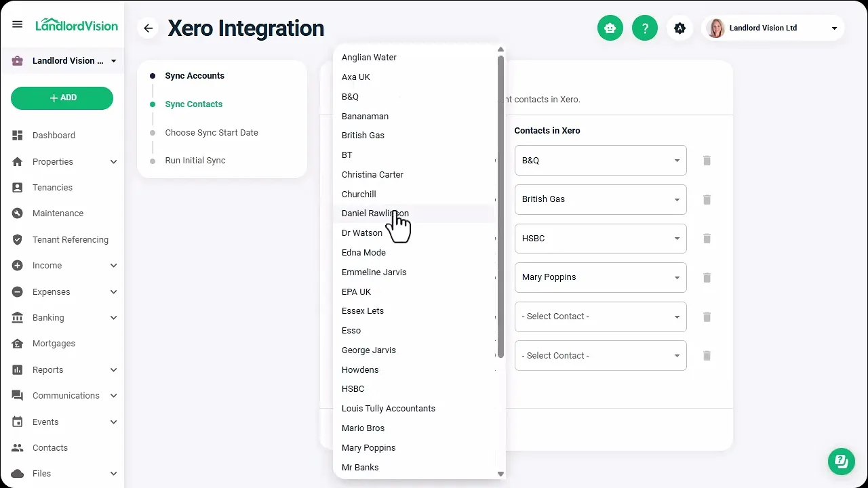This screenshot has width=868, height=488.
Task: Click the Mortgages sidebar icon
Action: point(18,344)
